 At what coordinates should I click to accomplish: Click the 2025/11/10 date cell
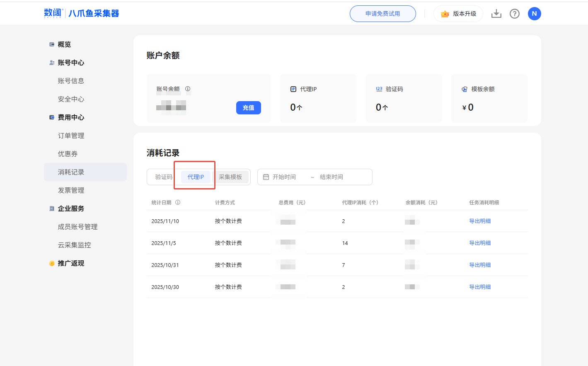click(165, 221)
